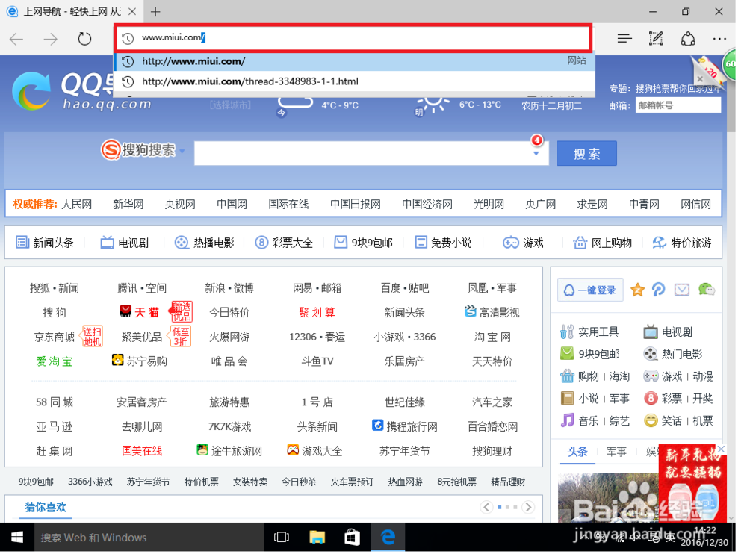This screenshot has width=747, height=560.
Task: Click the 搜索 Web 和 Windows taskbar search
Action: coord(149,538)
